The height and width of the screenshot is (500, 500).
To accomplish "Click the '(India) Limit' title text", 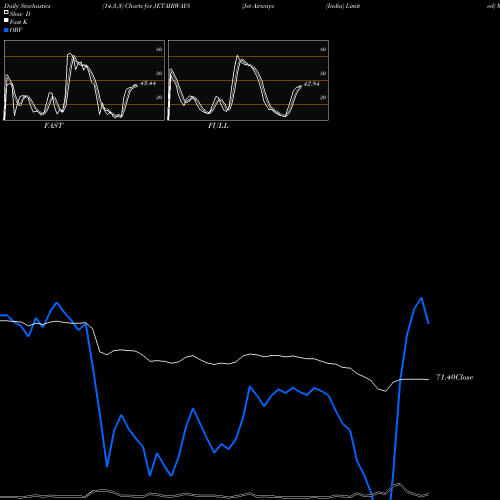I will pyautogui.click(x=343, y=6).
